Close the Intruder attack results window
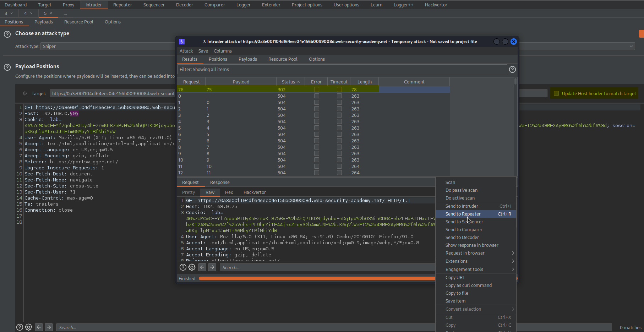This screenshot has width=644, height=332. (514, 42)
